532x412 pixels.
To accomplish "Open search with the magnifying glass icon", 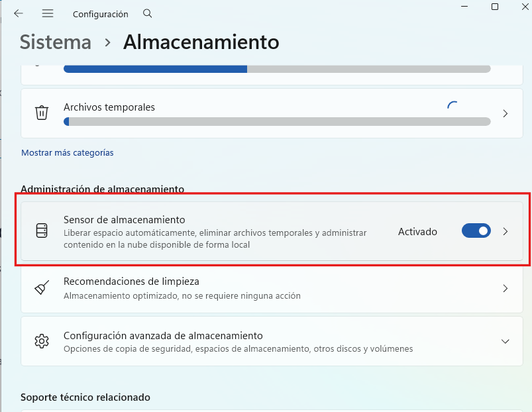I will coord(147,13).
